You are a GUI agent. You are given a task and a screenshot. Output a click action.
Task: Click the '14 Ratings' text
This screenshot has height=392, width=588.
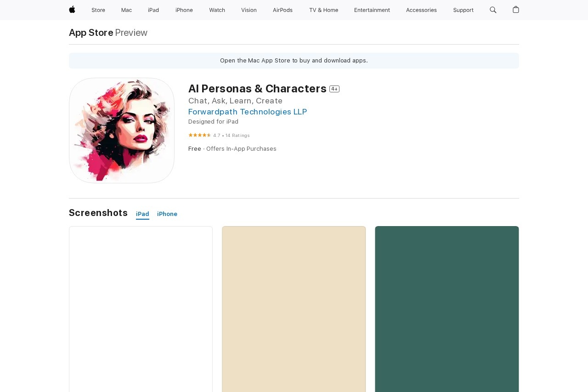pyautogui.click(x=237, y=136)
